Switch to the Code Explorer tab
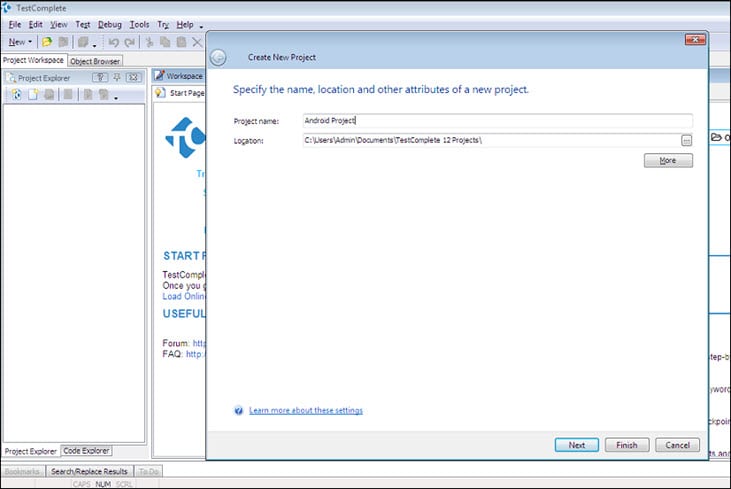The width and height of the screenshot is (731, 489). (87, 451)
